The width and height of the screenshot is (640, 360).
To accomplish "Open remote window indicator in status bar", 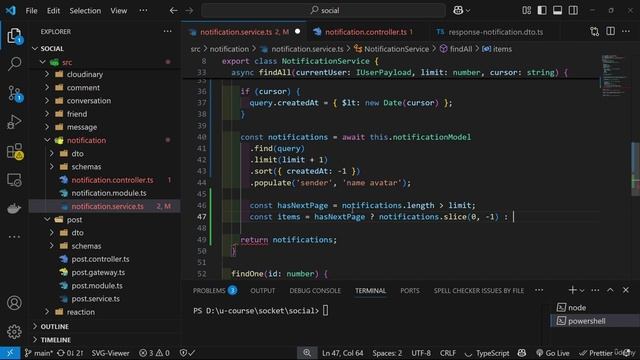I will click(10, 353).
